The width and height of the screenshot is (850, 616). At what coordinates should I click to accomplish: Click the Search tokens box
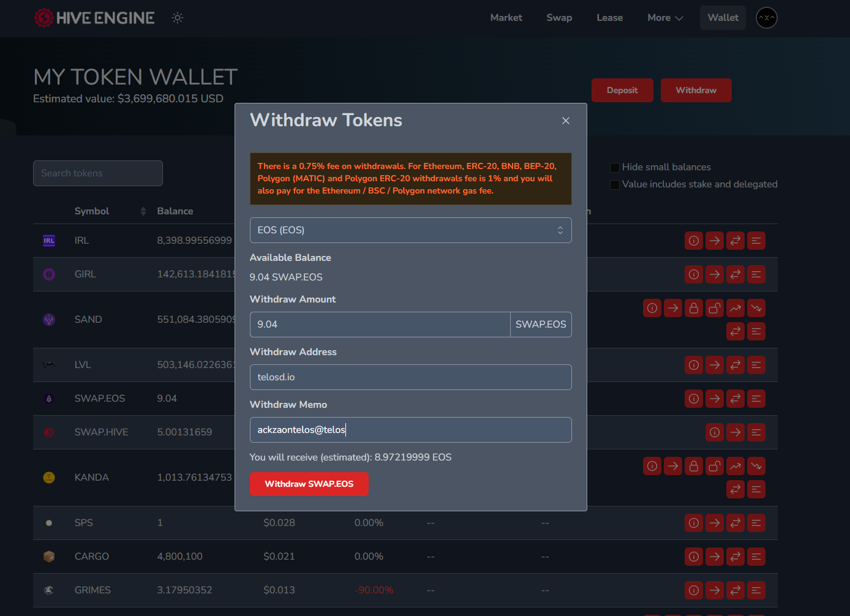98,173
